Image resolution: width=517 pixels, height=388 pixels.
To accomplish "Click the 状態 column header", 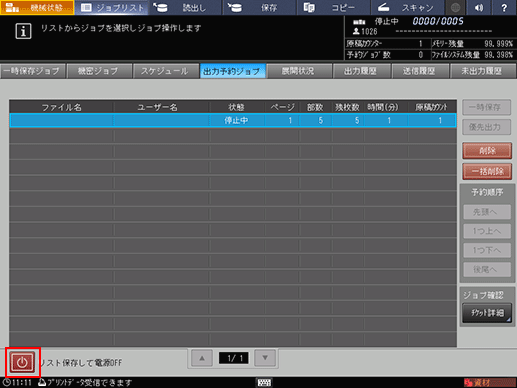I will coord(237,107).
